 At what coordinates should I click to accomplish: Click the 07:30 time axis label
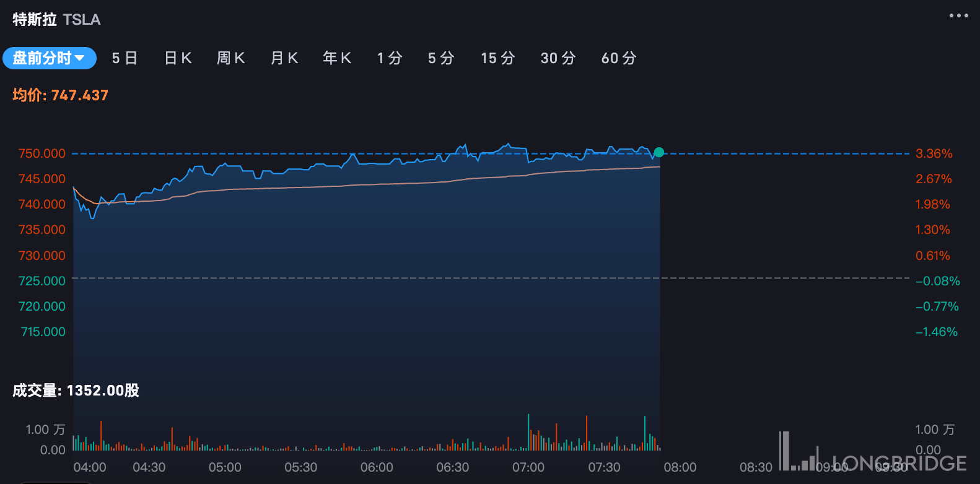point(604,467)
